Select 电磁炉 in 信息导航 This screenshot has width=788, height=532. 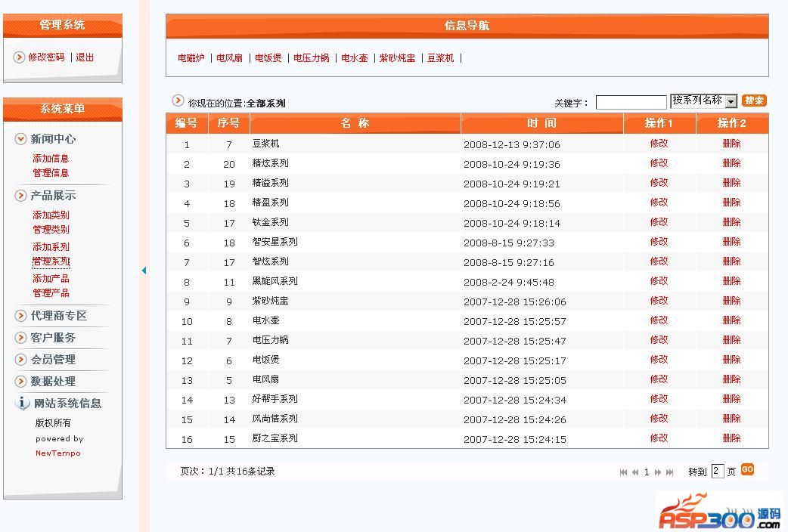click(191, 57)
